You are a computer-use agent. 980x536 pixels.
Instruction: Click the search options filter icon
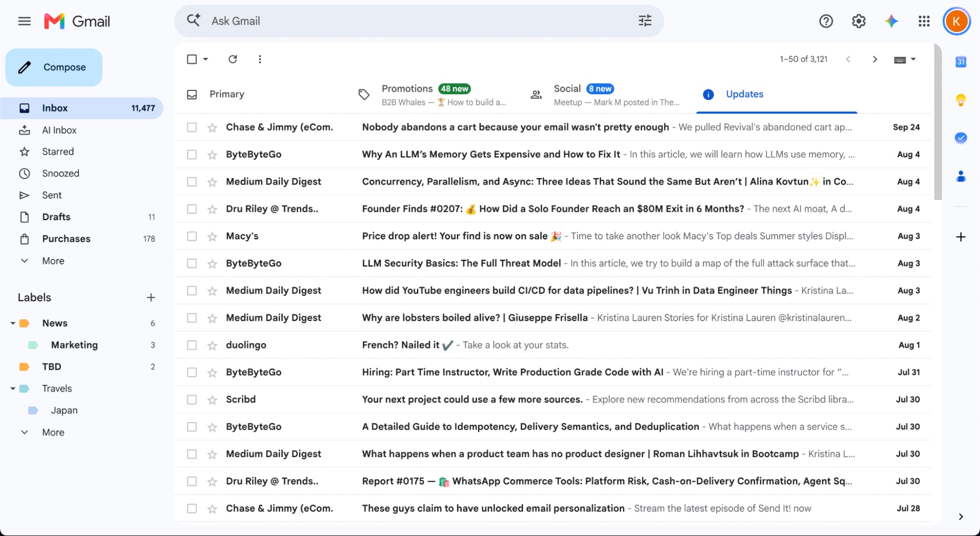click(x=645, y=21)
